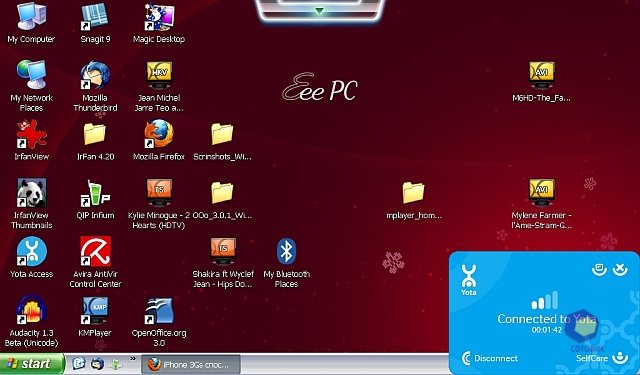Viewport: 640px width, 375px height.
Task: Click signal strength bars in Yota panel
Action: click(x=545, y=300)
